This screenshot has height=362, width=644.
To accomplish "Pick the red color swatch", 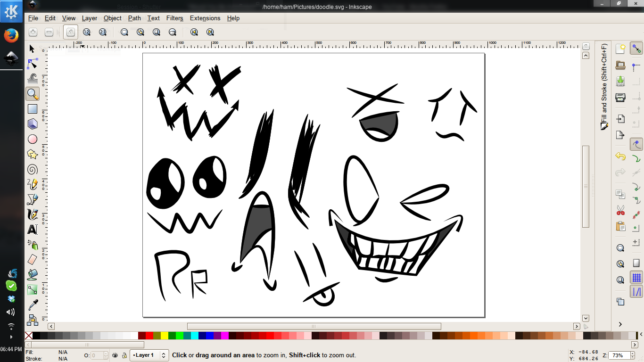I will coord(149,336).
